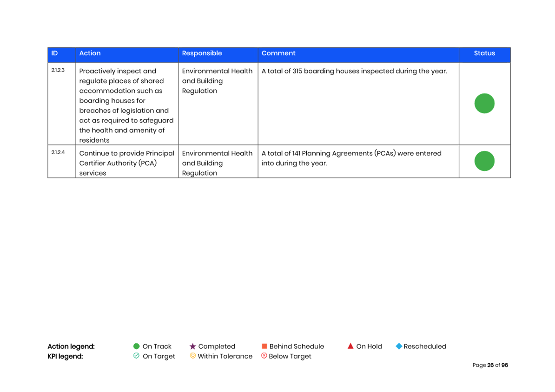
Task: Click the green status circle for boarding houses row
Action: [484, 103]
